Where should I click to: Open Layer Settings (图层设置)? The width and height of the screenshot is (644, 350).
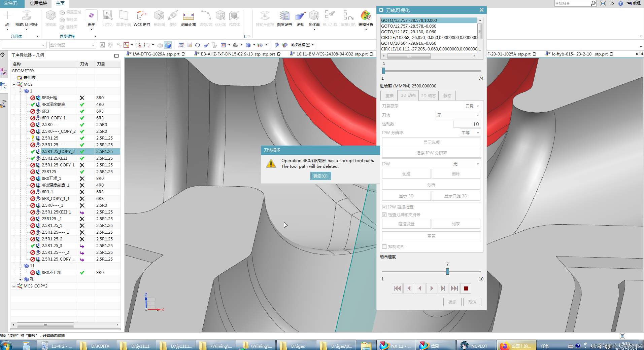[x=284, y=19]
